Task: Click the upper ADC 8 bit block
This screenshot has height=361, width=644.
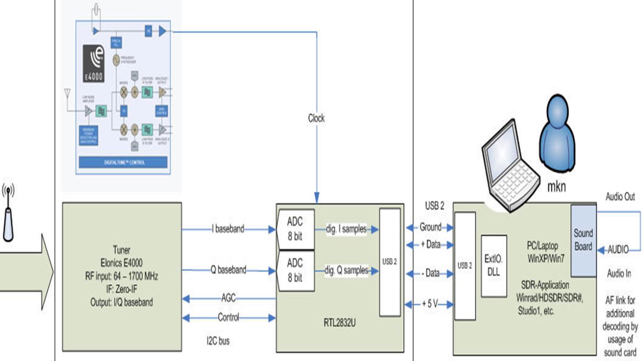Action: [296, 229]
